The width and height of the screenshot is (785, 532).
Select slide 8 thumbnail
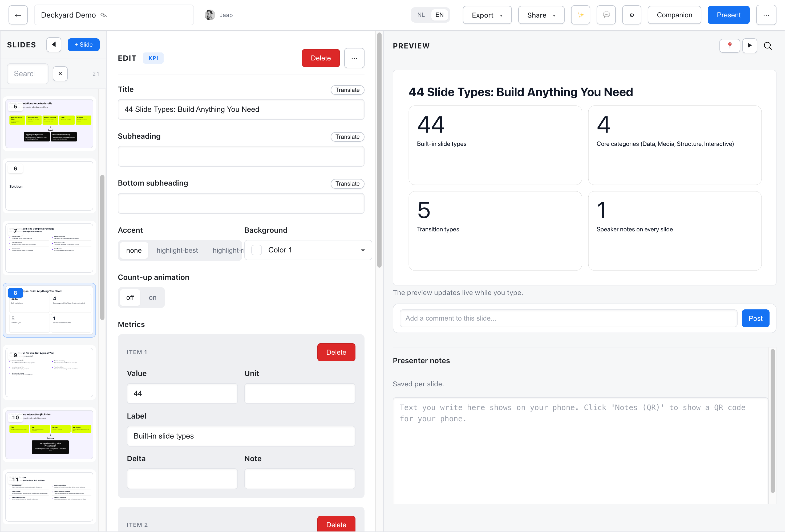pyautogui.click(x=49, y=310)
